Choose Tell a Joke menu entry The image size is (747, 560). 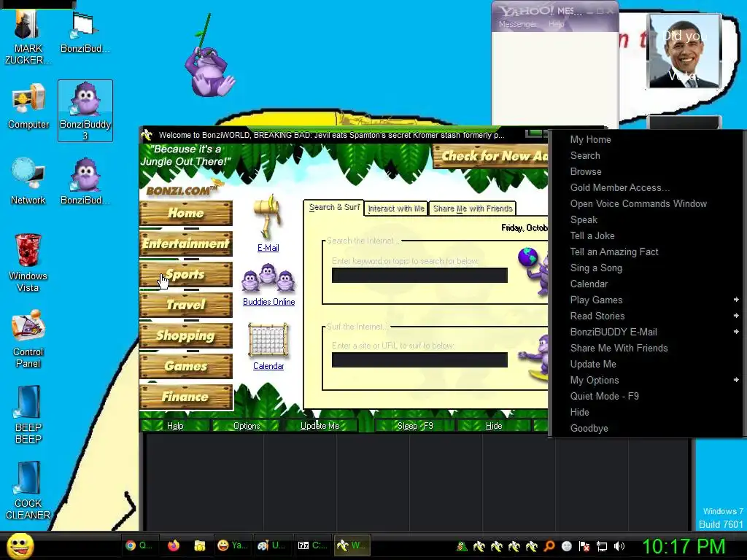647,236
